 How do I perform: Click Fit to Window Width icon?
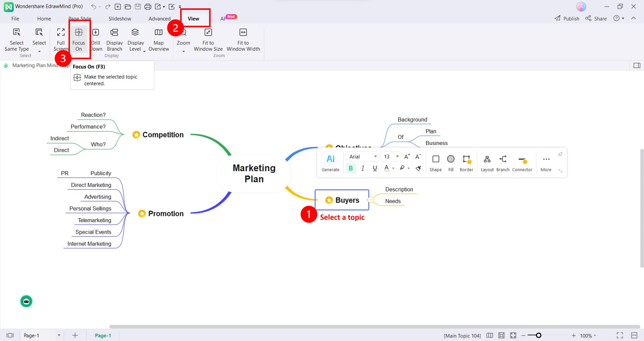tap(243, 33)
